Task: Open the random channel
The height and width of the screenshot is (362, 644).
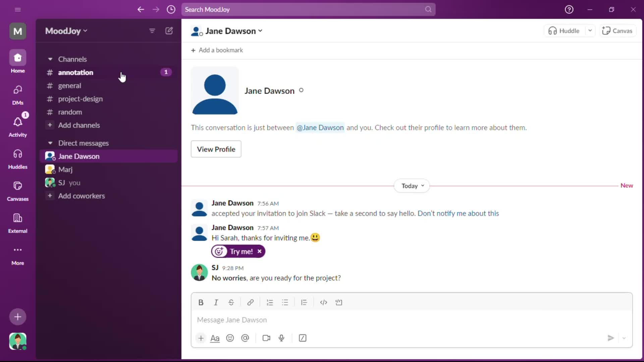Action: click(109, 112)
